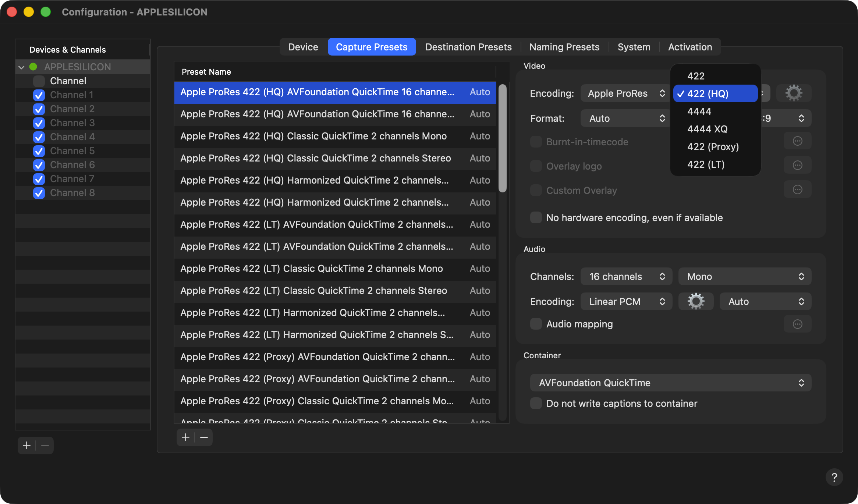Open Audio mapping options button
This screenshot has height=504, width=858.
coord(797,324)
